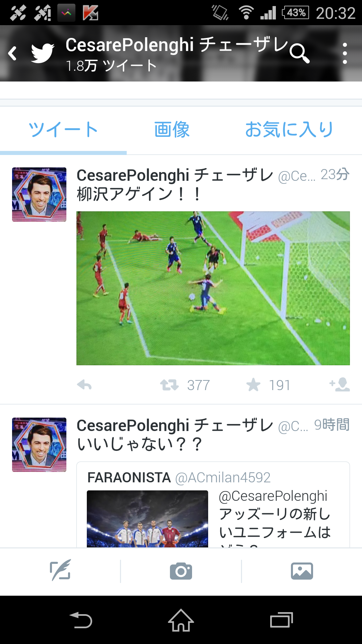The image size is (362, 644).
Task: Open the gallery picture icon
Action: pyautogui.click(x=302, y=571)
